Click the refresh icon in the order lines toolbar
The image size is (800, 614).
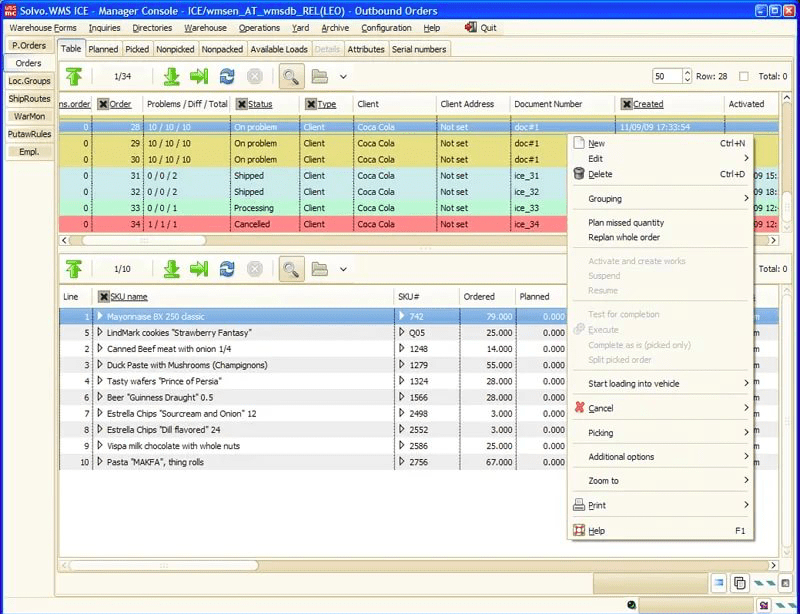tap(227, 269)
